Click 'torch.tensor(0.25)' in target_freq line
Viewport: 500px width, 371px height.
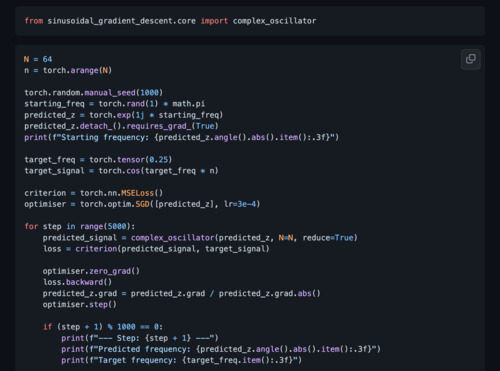pos(130,160)
